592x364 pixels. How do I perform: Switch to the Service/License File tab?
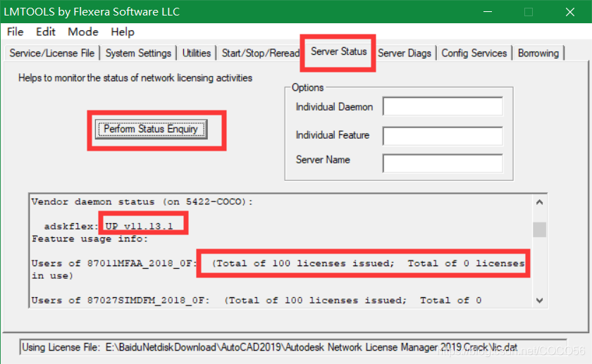pyautogui.click(x=52, y=54)
